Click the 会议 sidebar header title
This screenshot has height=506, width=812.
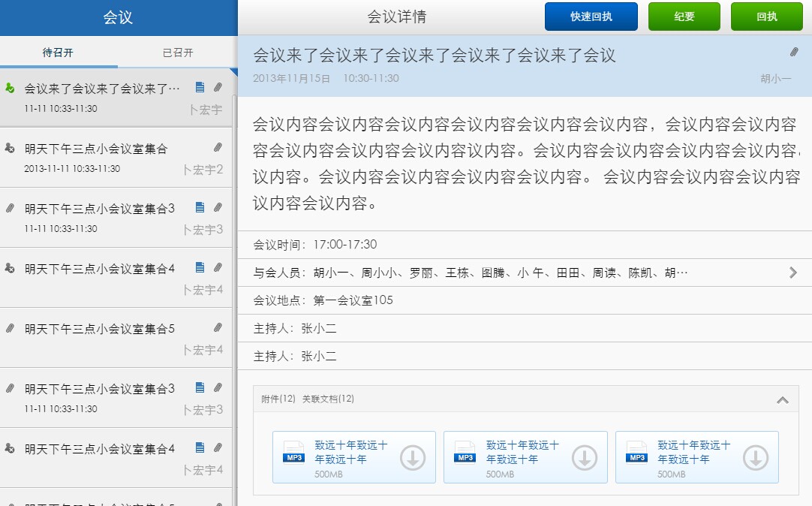tap(118, 17)
